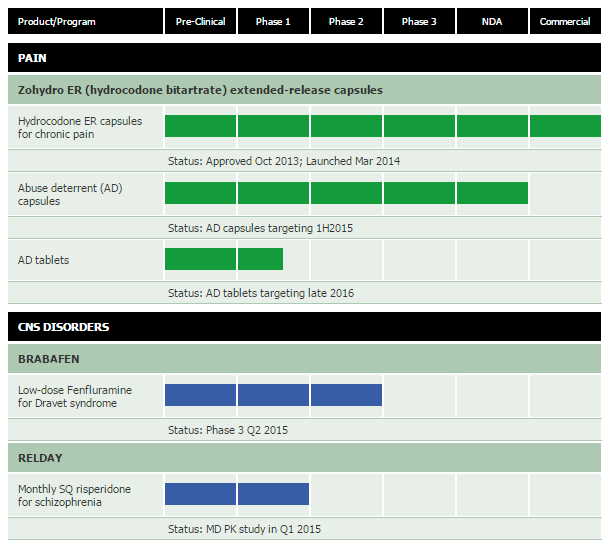Screen dimensions: 609x547
Task: Click status AD tablets targeting late 2016
Action: [261, 293]
